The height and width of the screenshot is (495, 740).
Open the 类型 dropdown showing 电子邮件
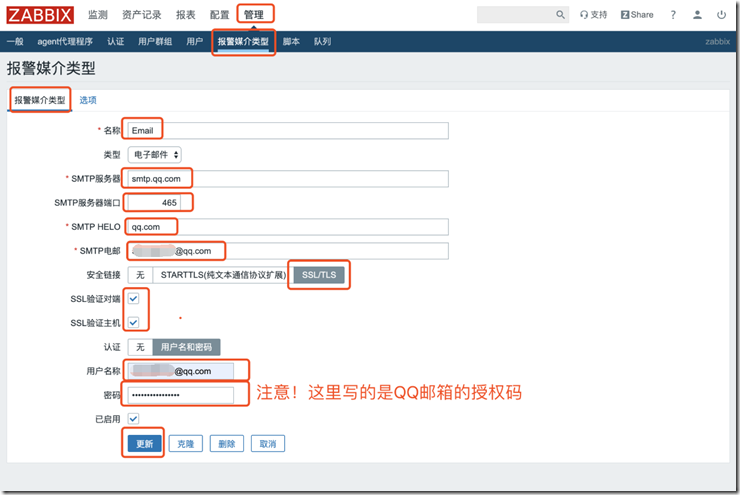click(x=155, y=155)
